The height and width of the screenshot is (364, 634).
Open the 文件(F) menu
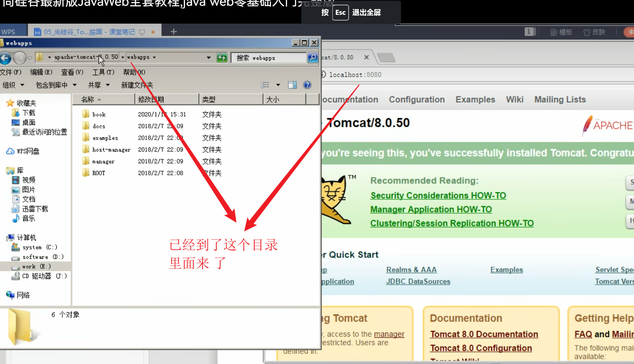pos(11,72)
